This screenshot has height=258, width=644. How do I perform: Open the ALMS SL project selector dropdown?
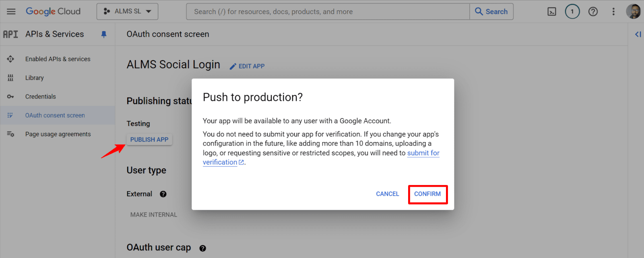click(x=127, y=11)
